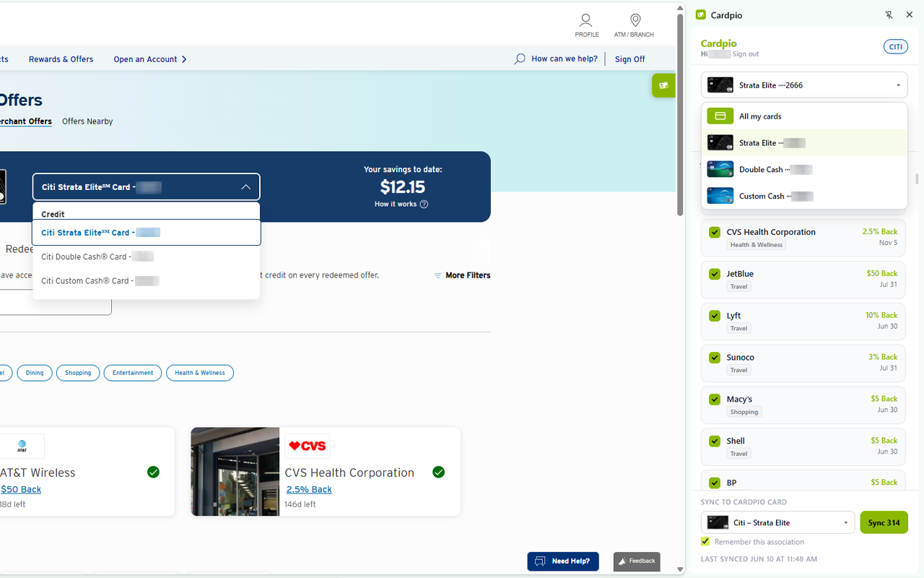The width and height of the screenshot is (924, 578).
Task: Click the page vertical scrollbar thumb
Action: 680,114
